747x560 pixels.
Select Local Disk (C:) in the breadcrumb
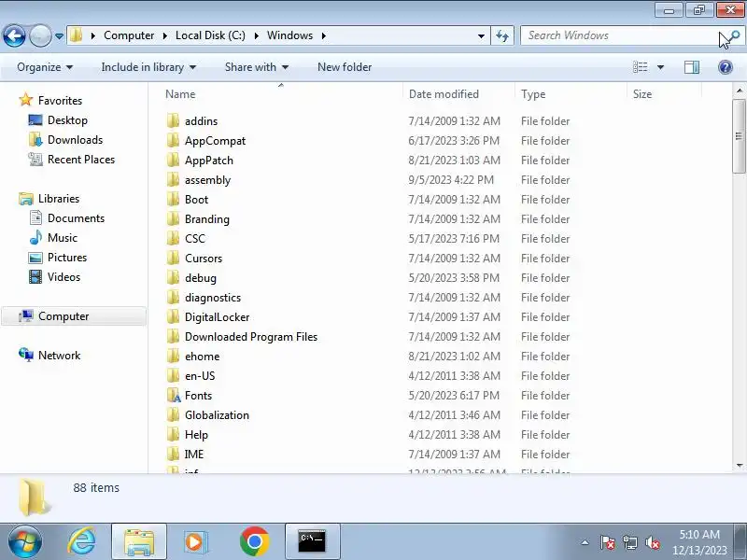(x=210, y=35)
